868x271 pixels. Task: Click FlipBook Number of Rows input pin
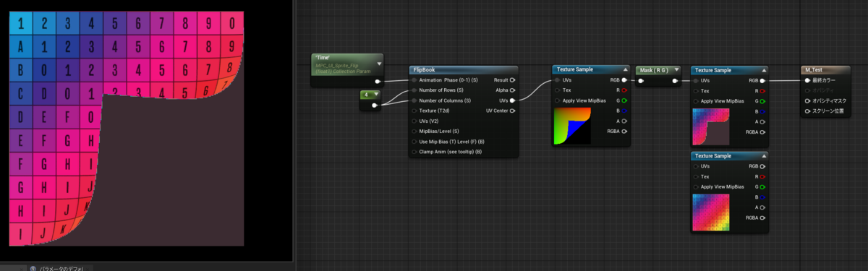[x=414, y=90]
